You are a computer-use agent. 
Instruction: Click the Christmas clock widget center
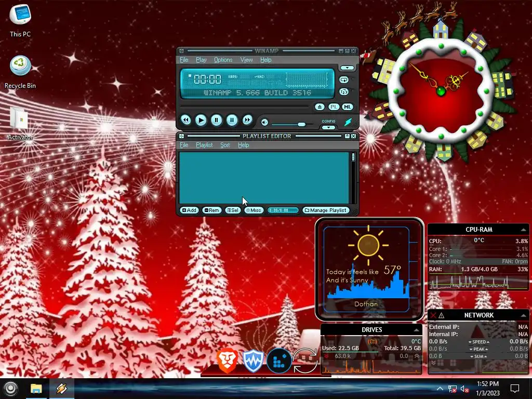tap(441, 90)
